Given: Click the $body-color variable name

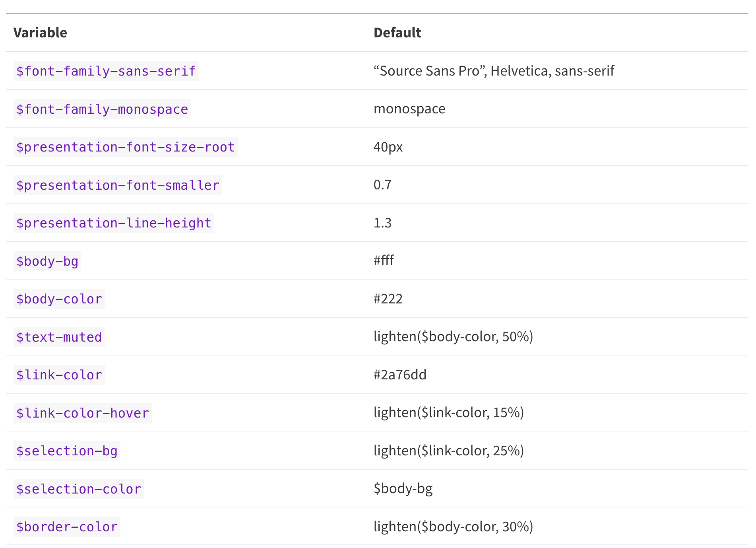Looking at the screenshot, I should click(x=59, y=299).
